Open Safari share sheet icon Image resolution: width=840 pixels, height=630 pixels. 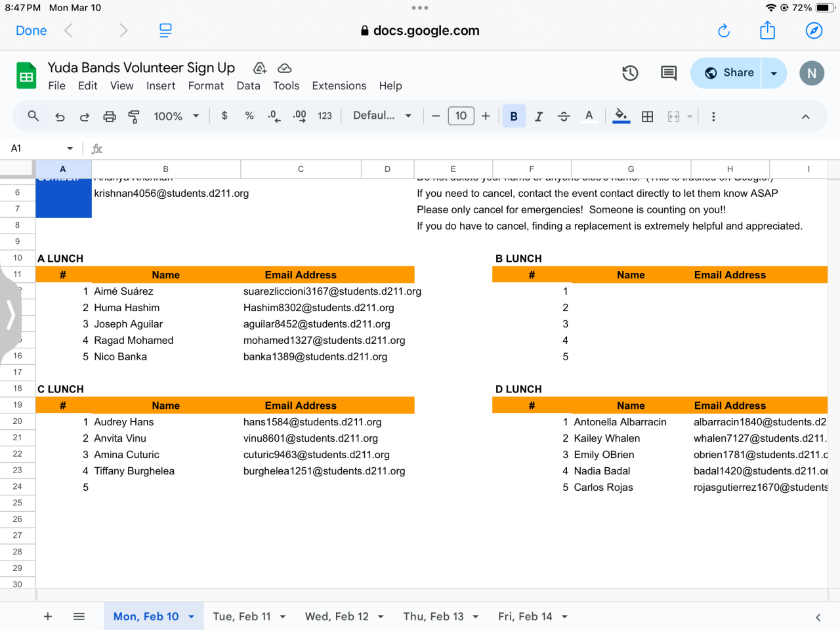[x=767, y=31]
